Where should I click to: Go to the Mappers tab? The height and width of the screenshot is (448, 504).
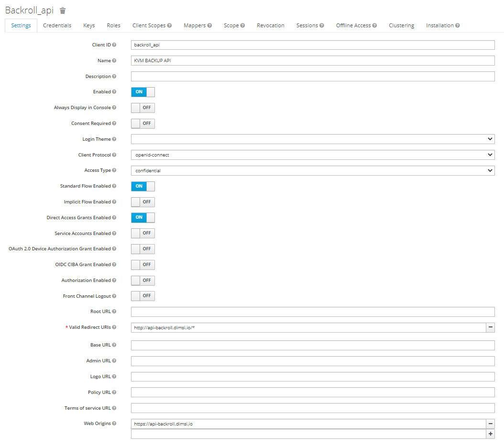[x=197, y=25]
